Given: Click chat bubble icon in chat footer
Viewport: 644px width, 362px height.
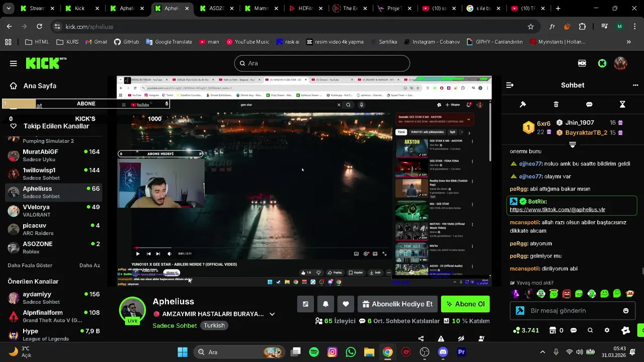Looking at the screenshot, I should point(574,330).
